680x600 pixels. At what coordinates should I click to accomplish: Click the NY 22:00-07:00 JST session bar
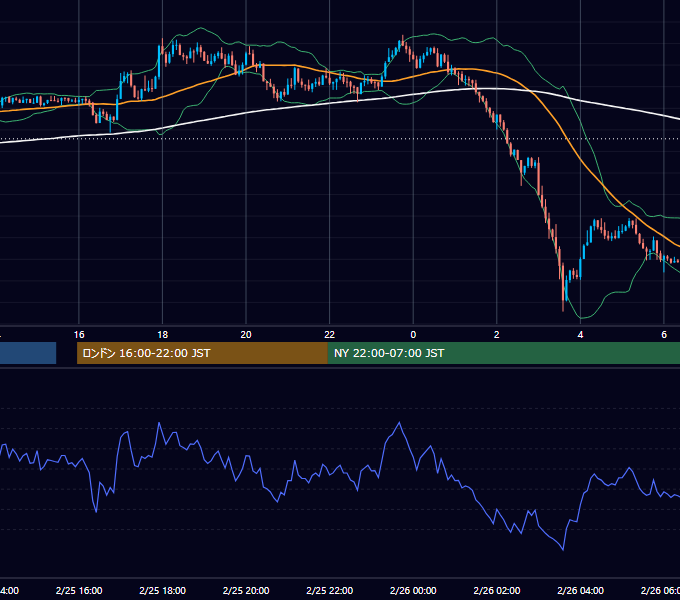pyautogui.click(x=503, y=353)
